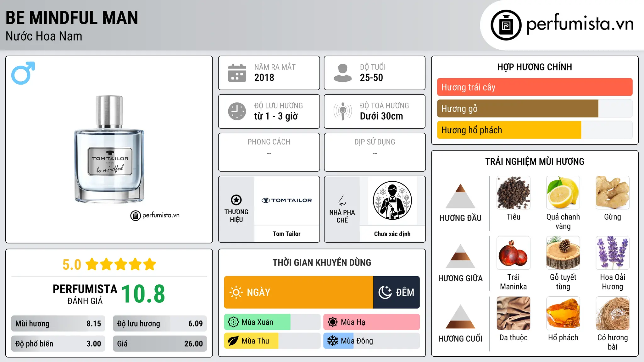Click the brown Hương gỗ accord bar

pos(518,108)
